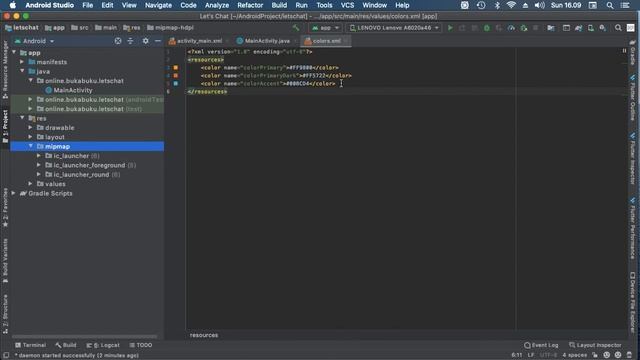
Task: Open the Build menu
Action: point(279,5)
